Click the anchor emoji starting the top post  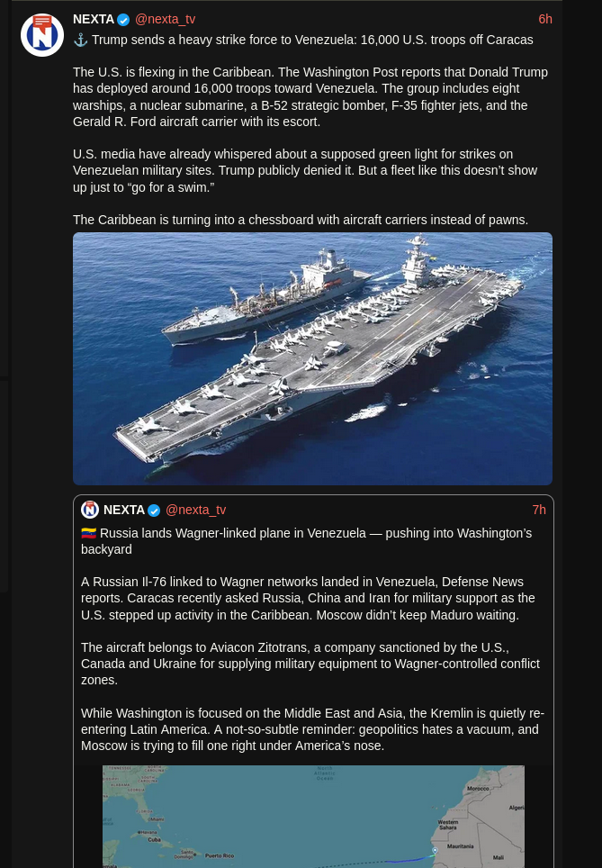[80, 40]
